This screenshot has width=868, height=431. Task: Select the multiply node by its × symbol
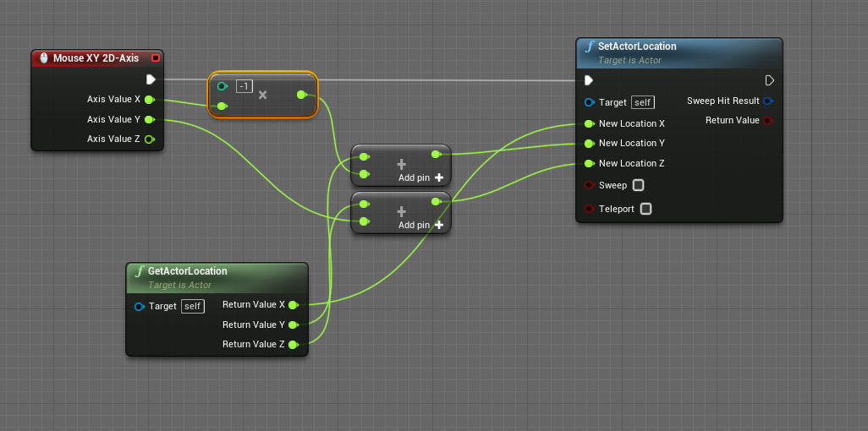tap(263, 95)
